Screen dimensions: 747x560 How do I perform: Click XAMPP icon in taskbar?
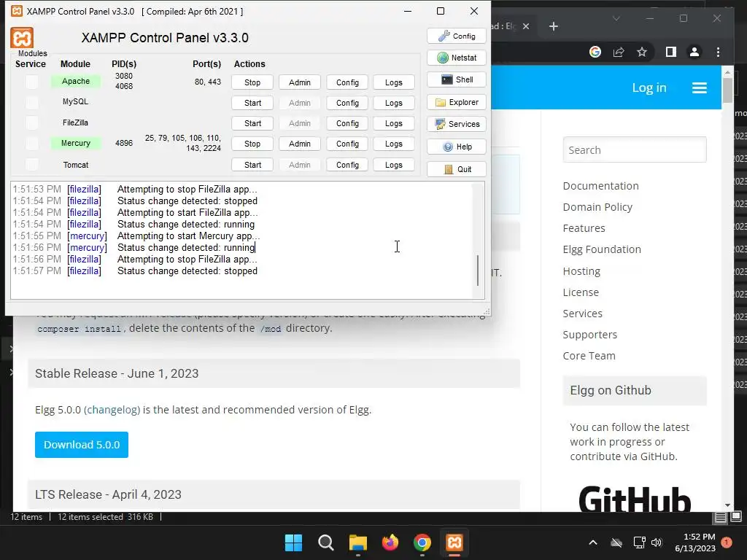click(454, 542)
